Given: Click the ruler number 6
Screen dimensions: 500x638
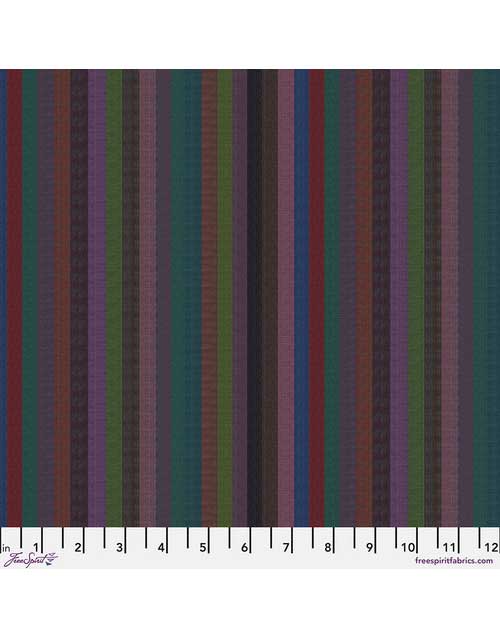Looking at the screenshot, I should coord(244,548).
